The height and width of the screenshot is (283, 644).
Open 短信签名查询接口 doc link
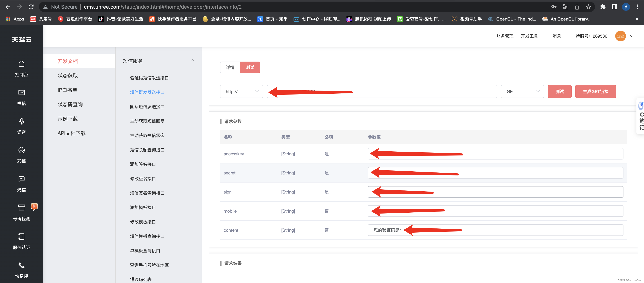[x=147, y=193]
